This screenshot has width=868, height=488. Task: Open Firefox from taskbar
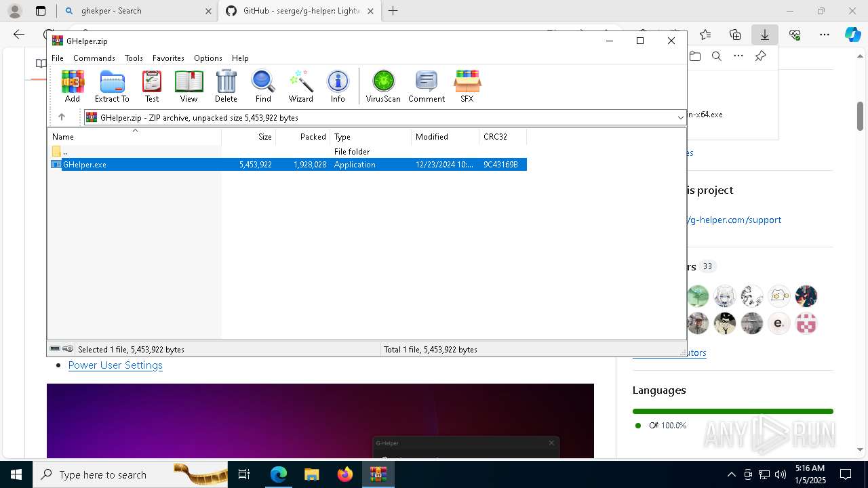click(344, 474)
